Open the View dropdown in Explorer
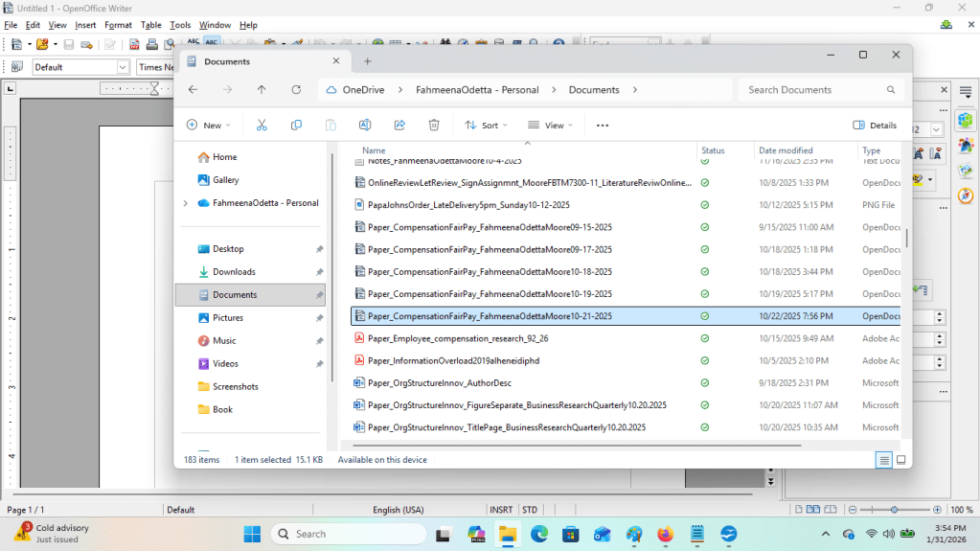 click(551, 126)
